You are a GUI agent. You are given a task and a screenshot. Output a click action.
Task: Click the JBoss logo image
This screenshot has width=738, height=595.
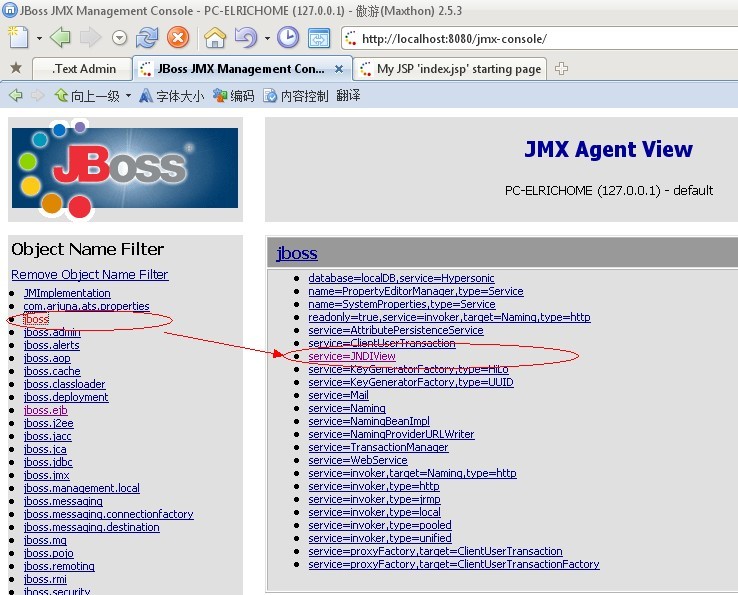click(125, 169)
